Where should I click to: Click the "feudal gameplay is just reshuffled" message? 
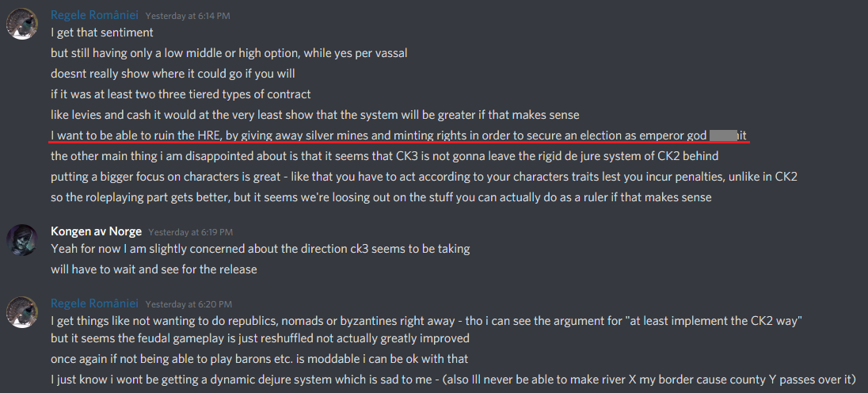tap(260, 338)
